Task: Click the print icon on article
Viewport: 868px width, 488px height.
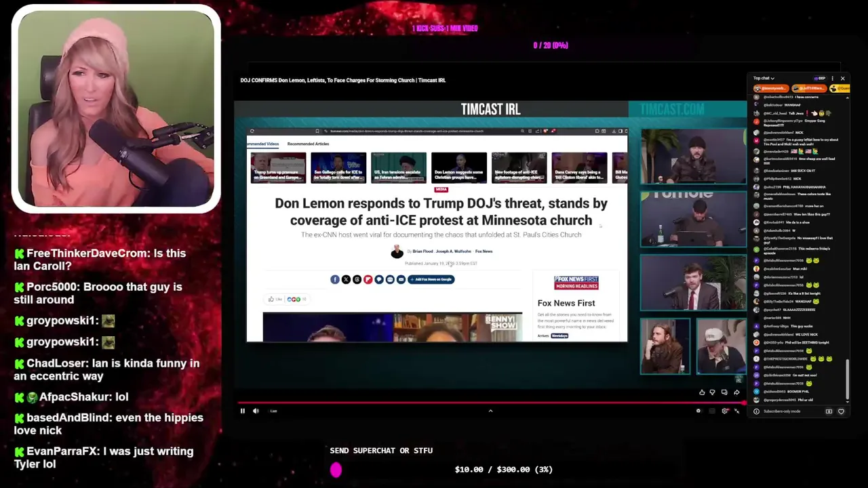Action: [x=390, y=279]
